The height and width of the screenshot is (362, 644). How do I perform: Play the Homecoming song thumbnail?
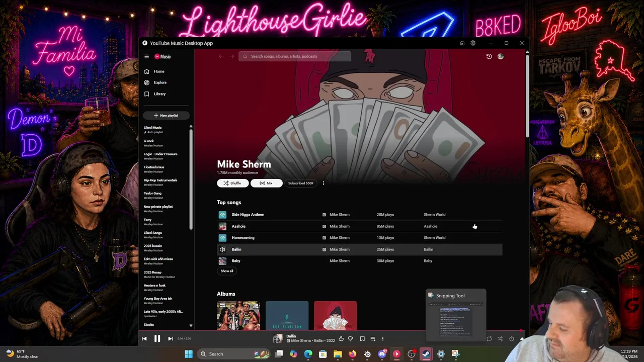click(x=222, y=238)
